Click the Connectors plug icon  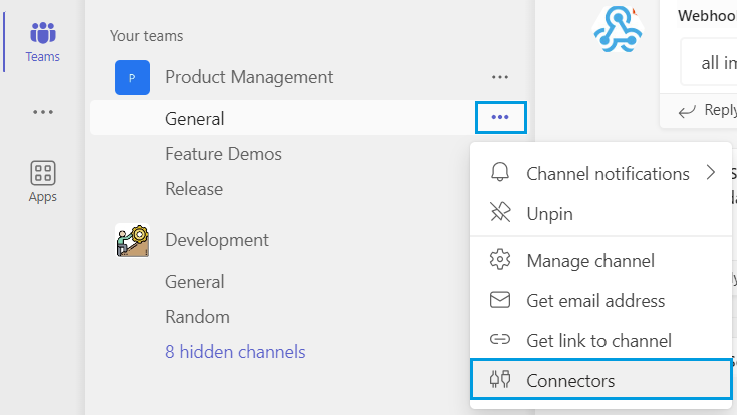click(500, 379)
